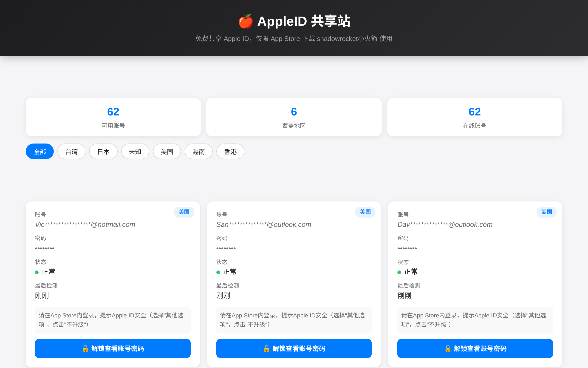Click 刚刚 last-checked time on Vic card
This screenshot has width=588, height=368.
pyautogui.click(x=42, y=296)
